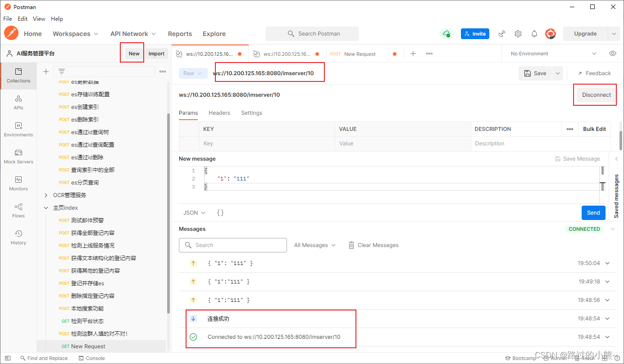
Task: Click the Disconnect button
Action: click(595, 94)
